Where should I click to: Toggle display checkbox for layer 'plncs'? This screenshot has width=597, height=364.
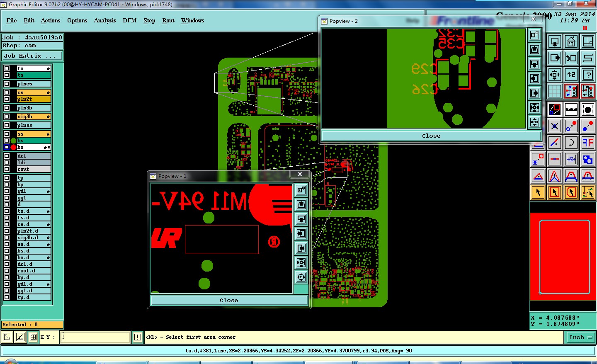7,84
